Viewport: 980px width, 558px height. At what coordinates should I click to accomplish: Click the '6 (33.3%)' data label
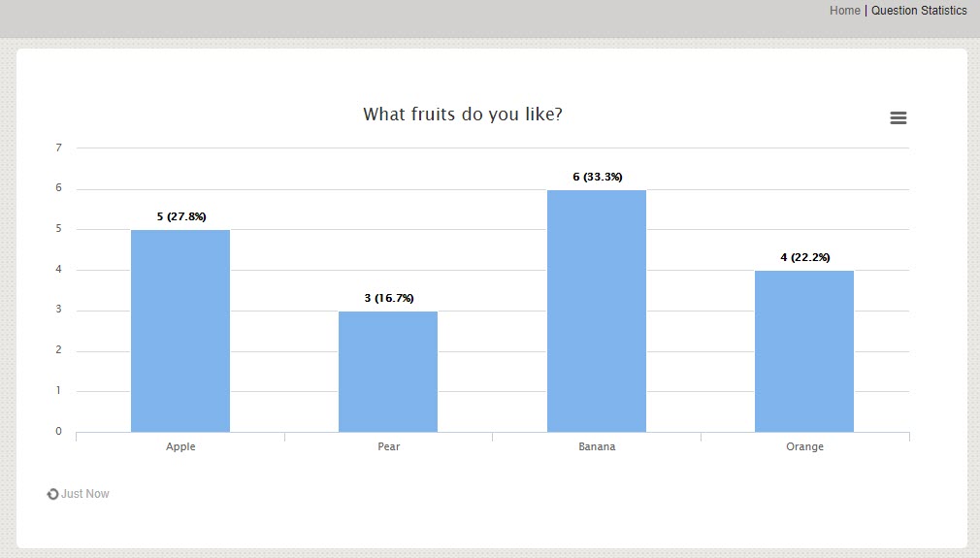(598, 177)
